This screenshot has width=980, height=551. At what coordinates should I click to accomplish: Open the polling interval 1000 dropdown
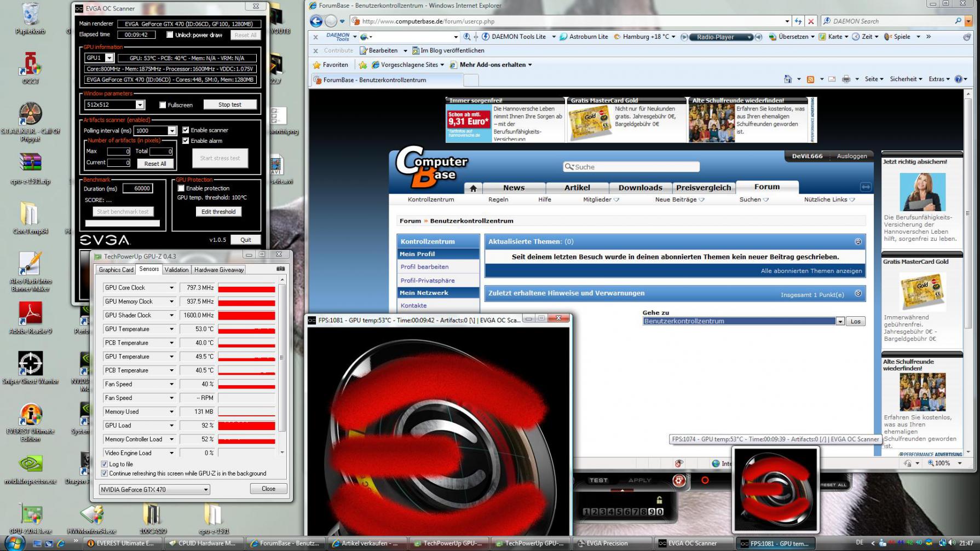(x=172, y=130)
